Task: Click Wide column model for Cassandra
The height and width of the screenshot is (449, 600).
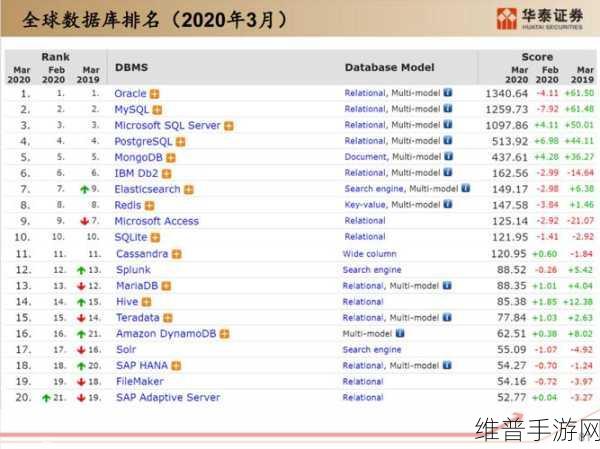Action: coord(369,254)
